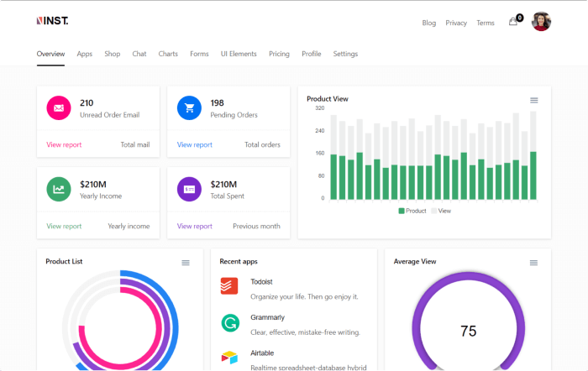
Task: Click the 210 unread email count
Action: (87, 103)
